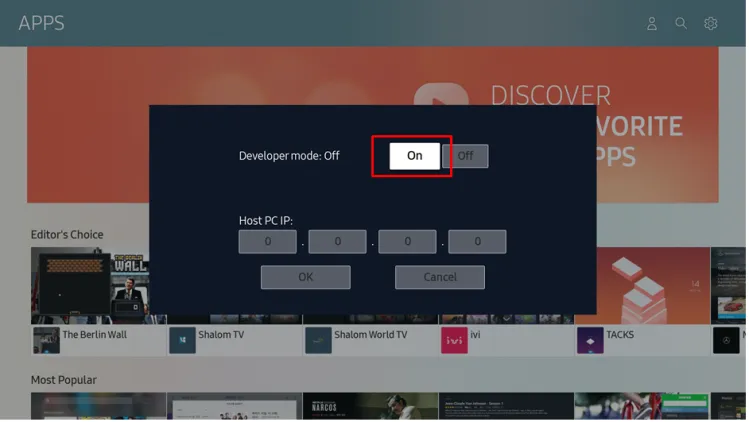The image size is (749, 422).
Task: Turn Developer mode On
Action: click(x=414, y=156)
